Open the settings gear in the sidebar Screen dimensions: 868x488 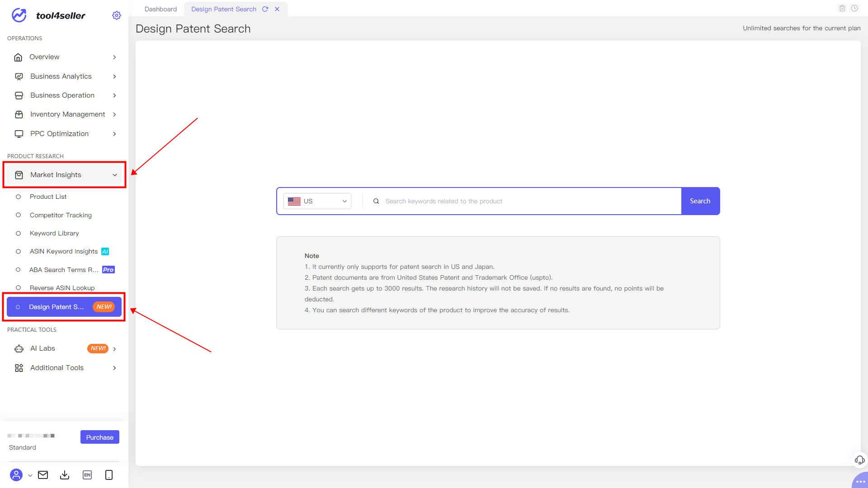pyautogui.click(x=117, y=15)
